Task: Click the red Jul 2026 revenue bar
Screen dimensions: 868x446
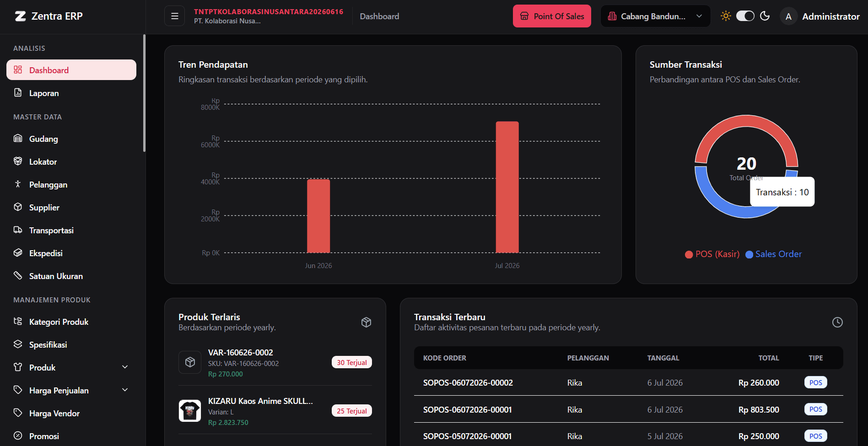Action: 507,187
